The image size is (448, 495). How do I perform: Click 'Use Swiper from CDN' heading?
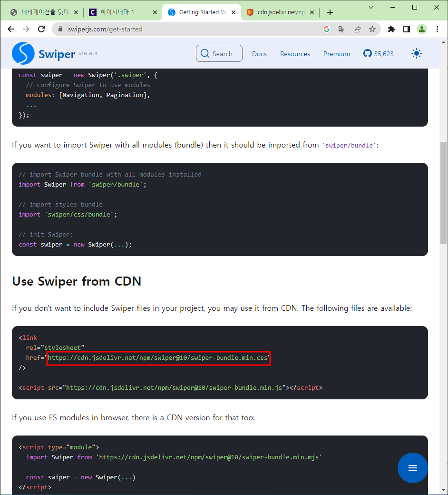77,281
